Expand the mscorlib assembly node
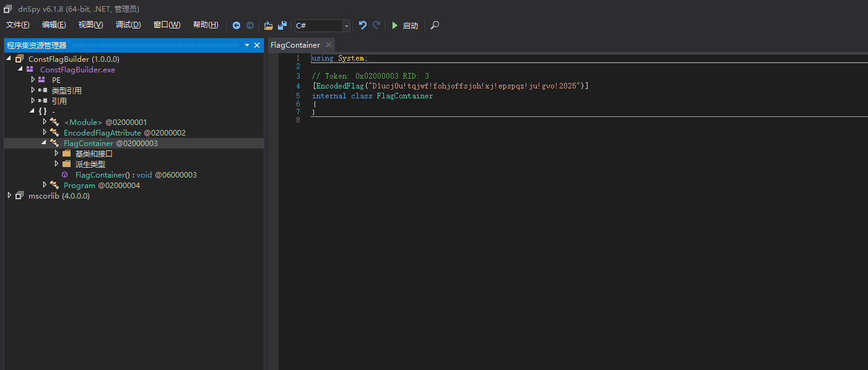 click(x=9, y=196)
